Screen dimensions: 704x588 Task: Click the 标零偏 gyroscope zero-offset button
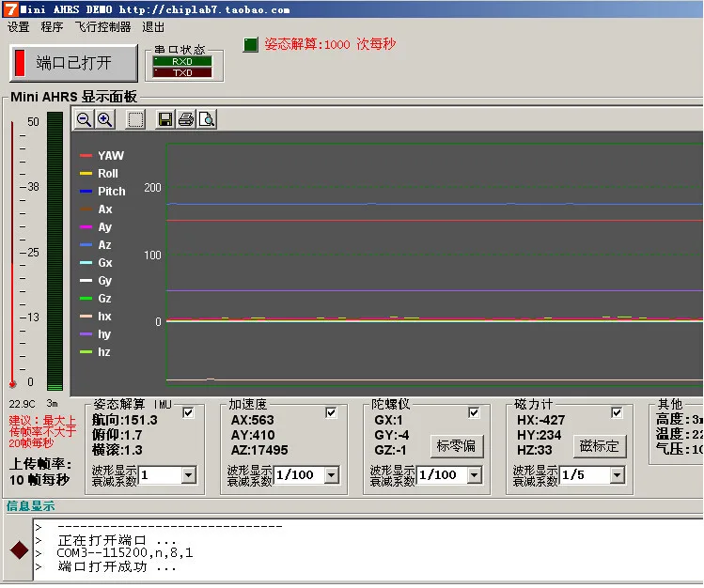(x=457, y=446)
